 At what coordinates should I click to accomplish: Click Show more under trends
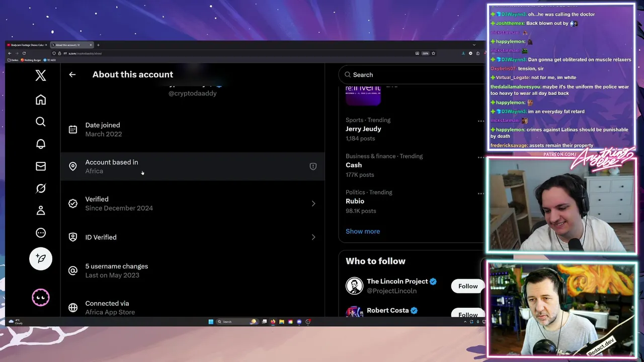coord(363,231)
